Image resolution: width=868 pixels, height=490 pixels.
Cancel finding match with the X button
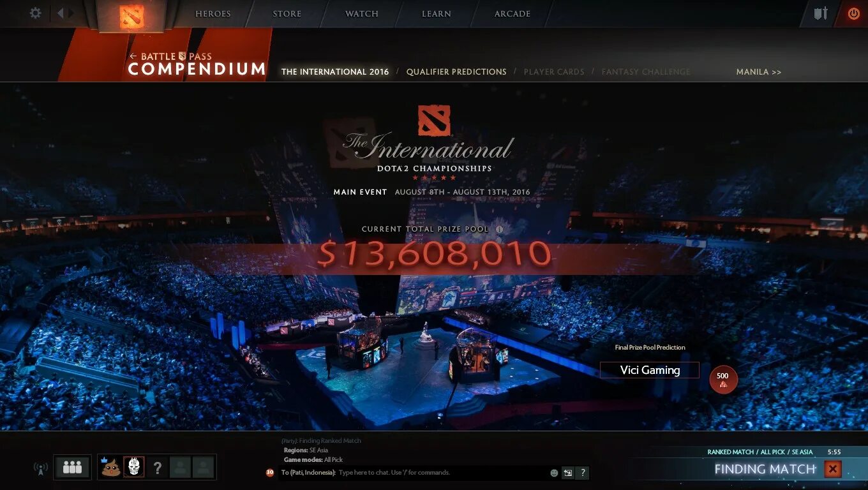[832, 470]
